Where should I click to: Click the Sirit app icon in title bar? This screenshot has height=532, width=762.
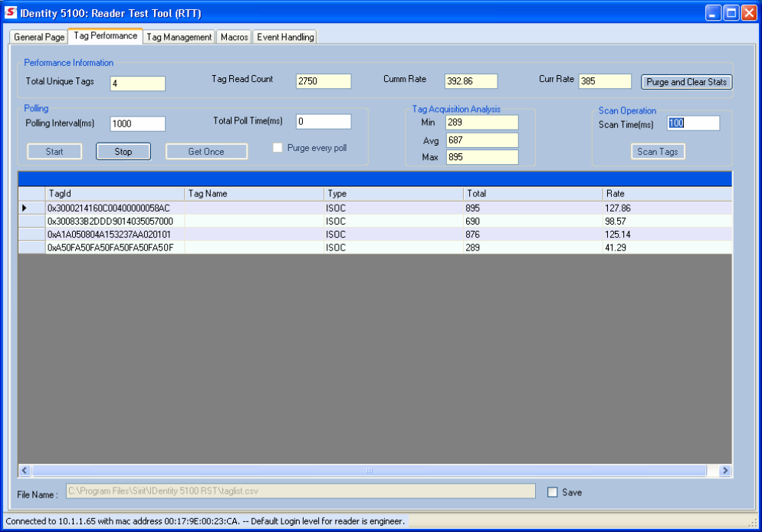coord(11,12)
